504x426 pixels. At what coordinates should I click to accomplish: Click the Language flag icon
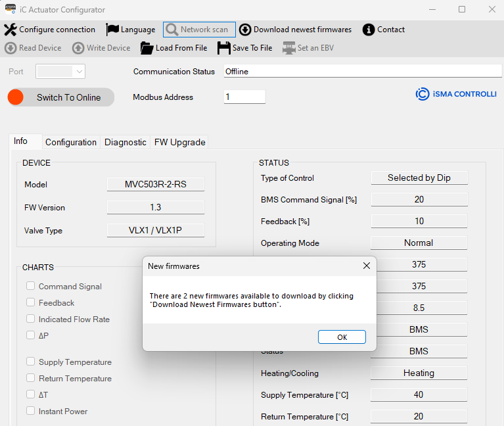click(112, 30)
